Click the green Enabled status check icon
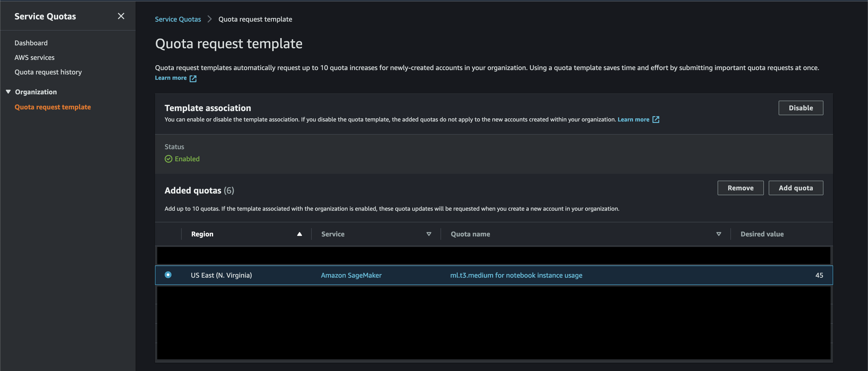Screen dimensions: 868x371 (169, 159)
